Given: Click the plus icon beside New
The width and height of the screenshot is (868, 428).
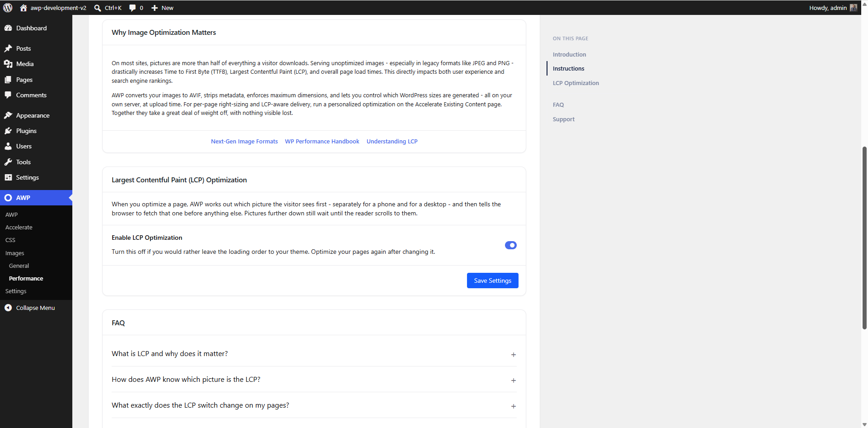Looking at the screenshot, I should pos(155,8).
